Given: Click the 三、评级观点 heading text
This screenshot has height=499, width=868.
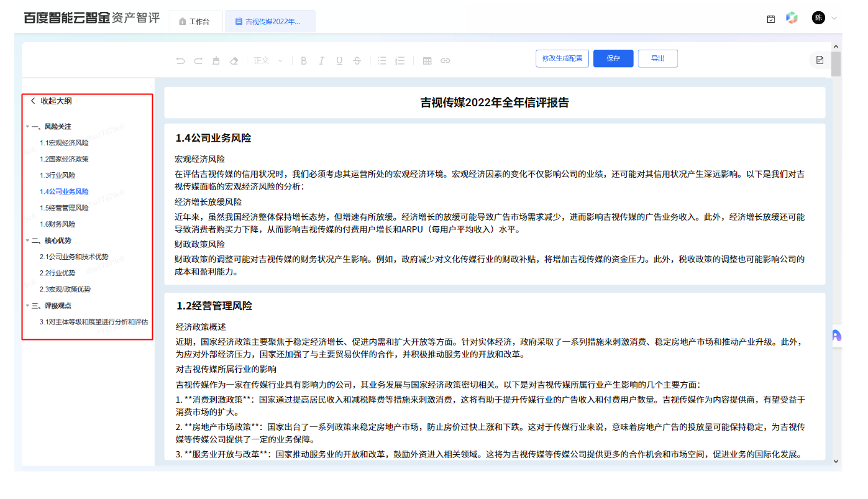Looking at the screenshot, I should (x=52, y=306).
